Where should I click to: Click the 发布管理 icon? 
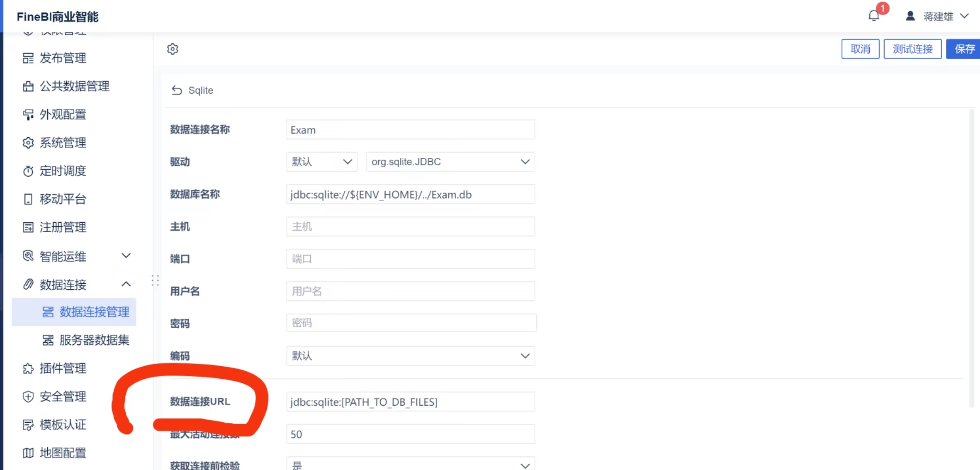[28, 58]
